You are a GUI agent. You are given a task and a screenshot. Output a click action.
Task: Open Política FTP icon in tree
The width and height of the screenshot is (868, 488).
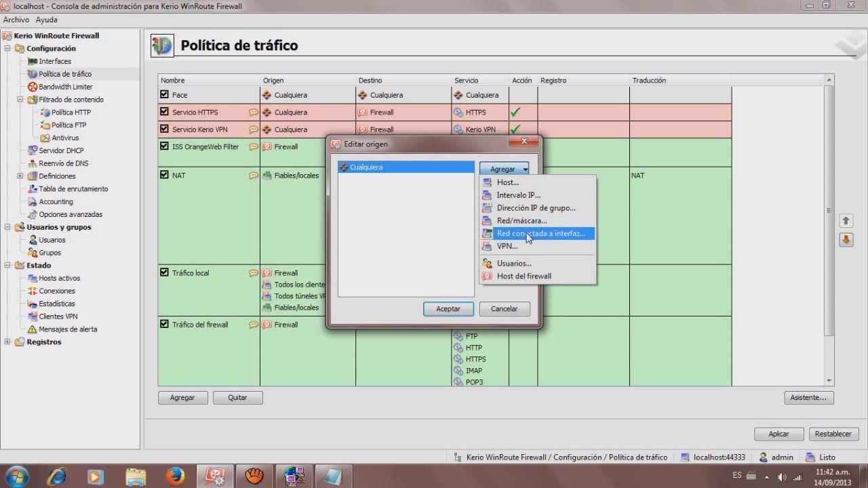pyautogui.click(x=45, y=125)
